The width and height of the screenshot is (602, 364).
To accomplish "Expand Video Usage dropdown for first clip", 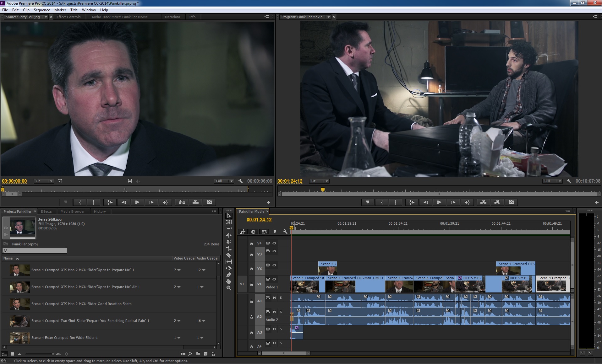I will coord(179,270).
